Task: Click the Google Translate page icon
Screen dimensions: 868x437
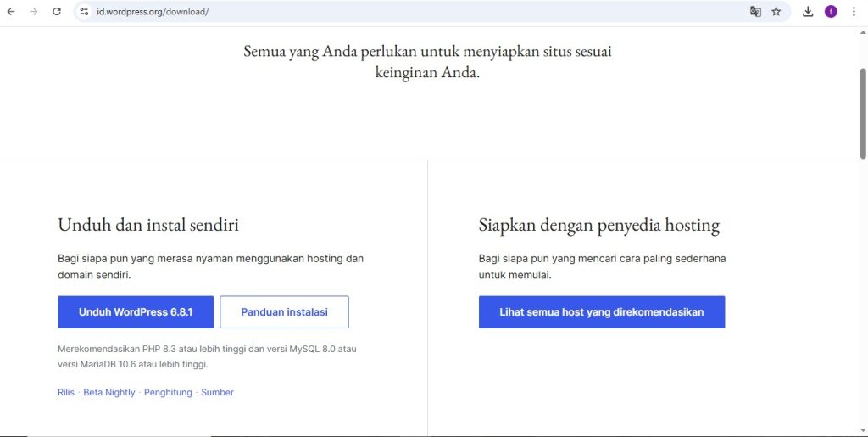Action: pyautogui.click(x=754, y=12)
